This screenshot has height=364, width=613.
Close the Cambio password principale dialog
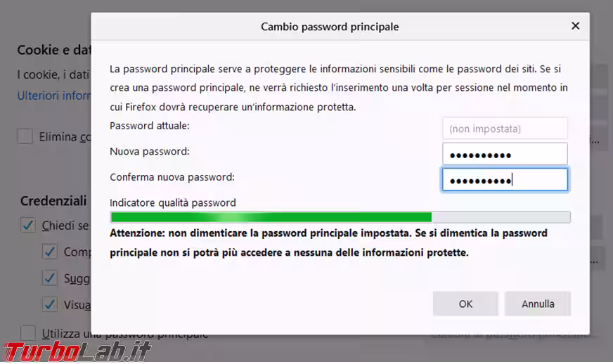575,26
